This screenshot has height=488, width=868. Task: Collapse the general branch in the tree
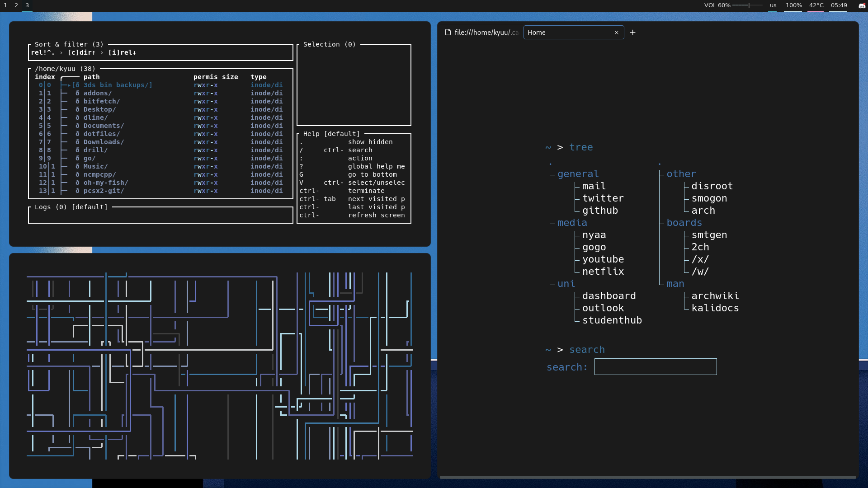pyautogui.click(x=578, y=174)
